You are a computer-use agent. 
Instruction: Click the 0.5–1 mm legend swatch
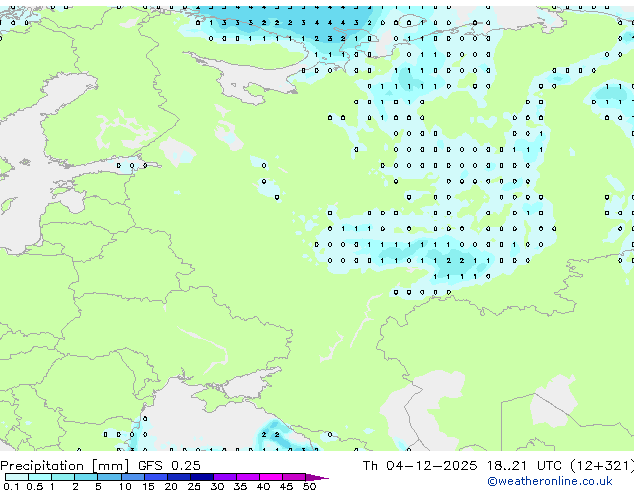[40, 477]
